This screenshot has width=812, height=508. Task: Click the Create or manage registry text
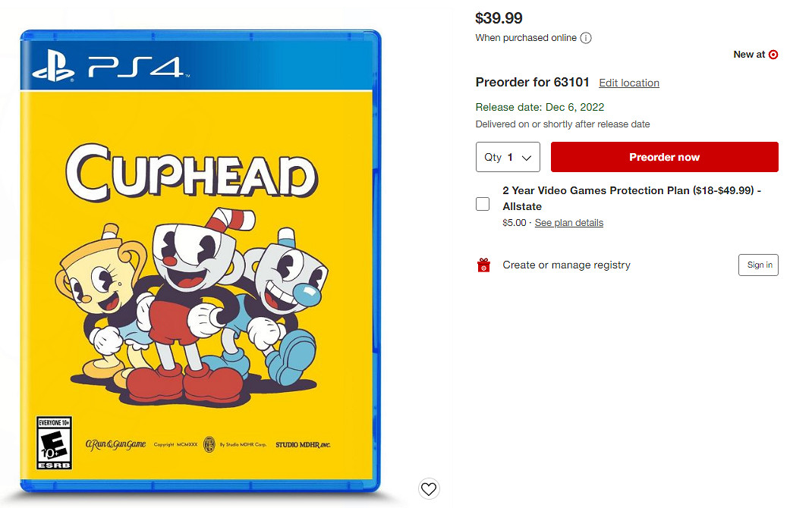pos(567,265)
